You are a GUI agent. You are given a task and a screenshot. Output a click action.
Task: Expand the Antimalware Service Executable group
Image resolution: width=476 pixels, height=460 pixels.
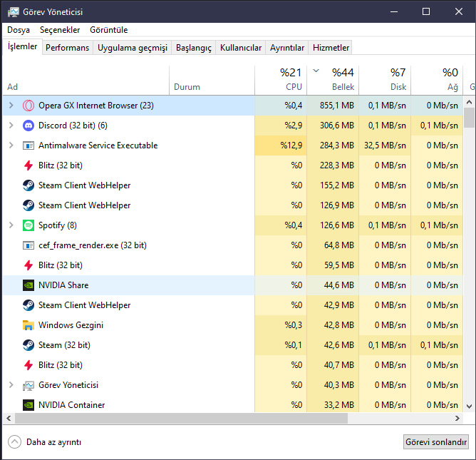click(x=11, y=145)
